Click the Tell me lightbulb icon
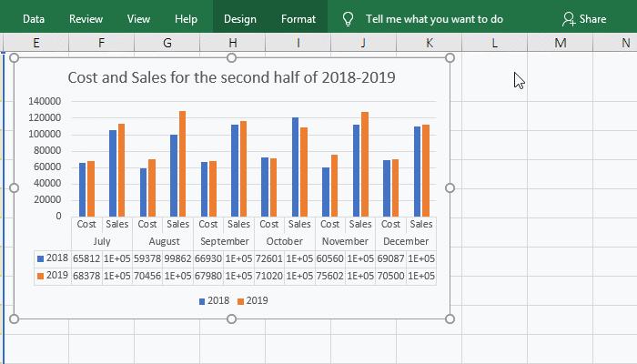Viewport: 637px width, 364px height. coord(348,18)
